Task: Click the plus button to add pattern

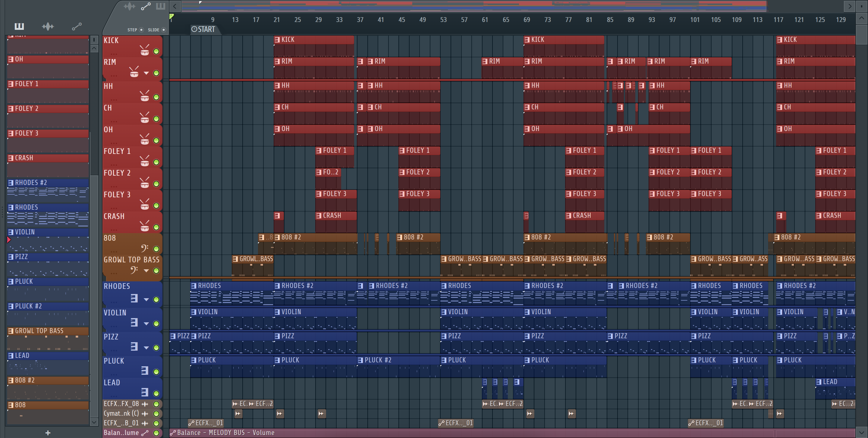Action: (48, 433)
